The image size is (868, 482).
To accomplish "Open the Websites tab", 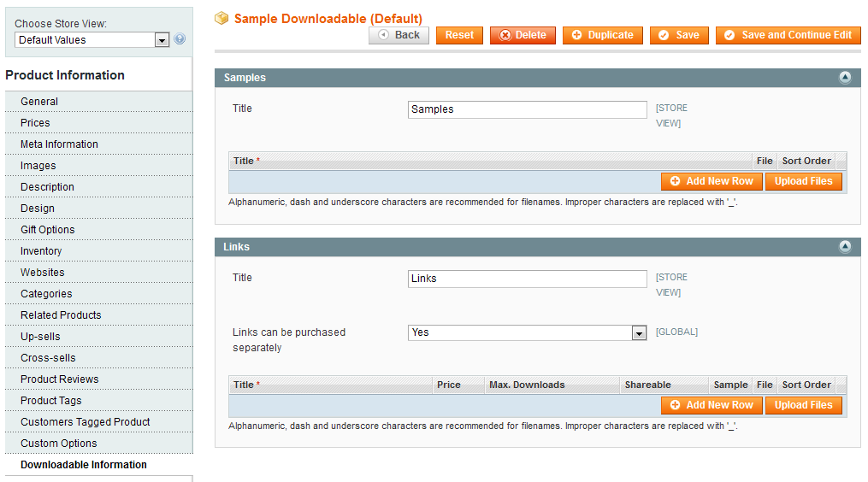I will pyautogui.click(x=99, y=273).
